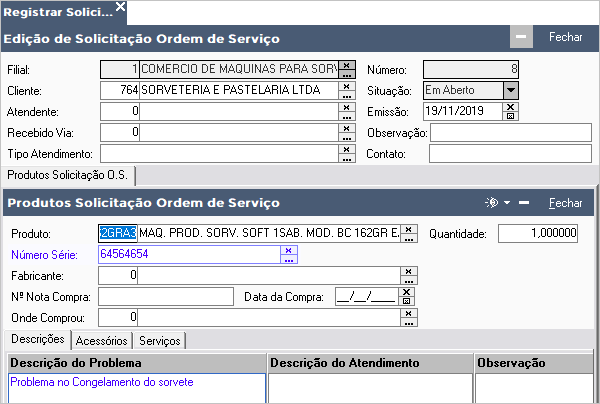The image size is (600, 404).
Task: Clear the Tipo Atendimento field with its X
Action: click(x=347, y=149)
